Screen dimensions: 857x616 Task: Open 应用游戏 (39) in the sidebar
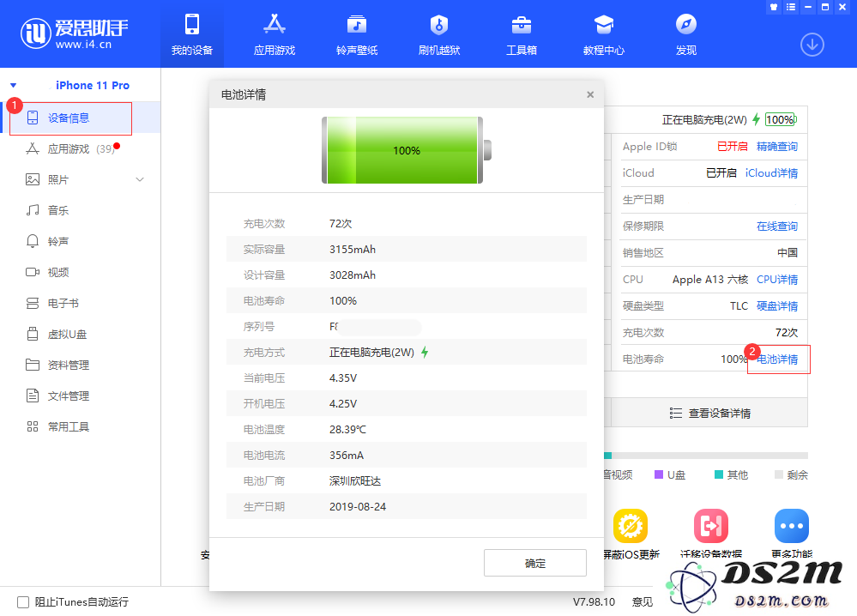point(81,148)
